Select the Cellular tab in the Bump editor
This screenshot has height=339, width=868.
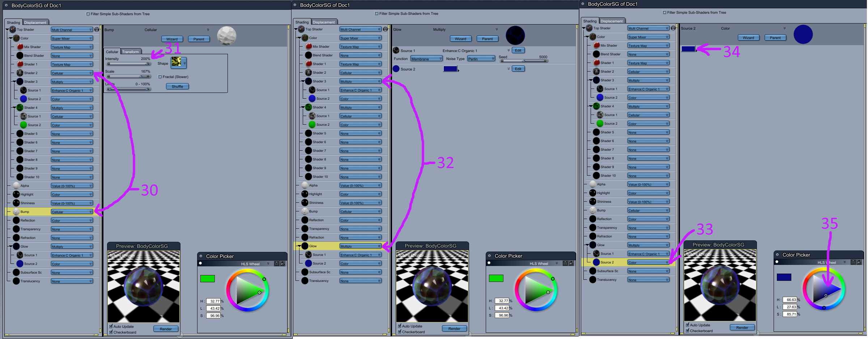[112, 52]
